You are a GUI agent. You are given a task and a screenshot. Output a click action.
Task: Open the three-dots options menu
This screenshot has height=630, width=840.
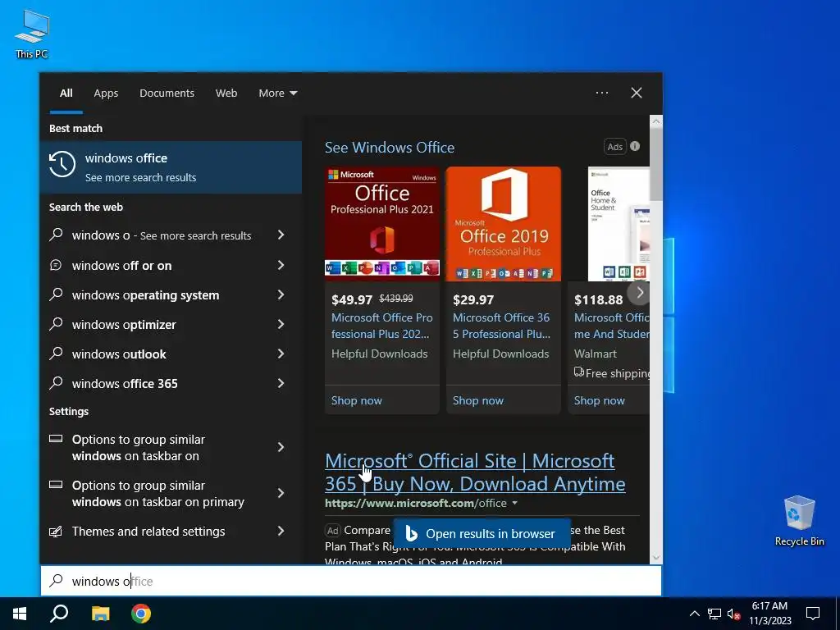coord(602,93)
